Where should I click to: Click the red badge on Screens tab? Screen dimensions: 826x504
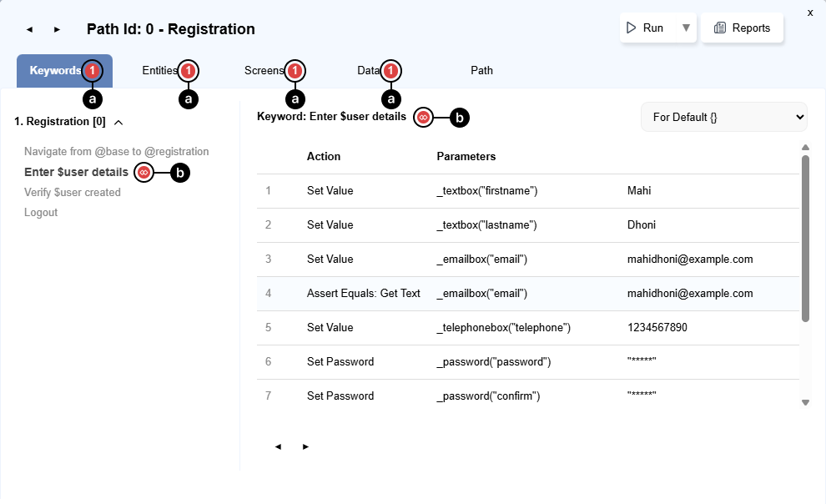(x=295, y=71)
